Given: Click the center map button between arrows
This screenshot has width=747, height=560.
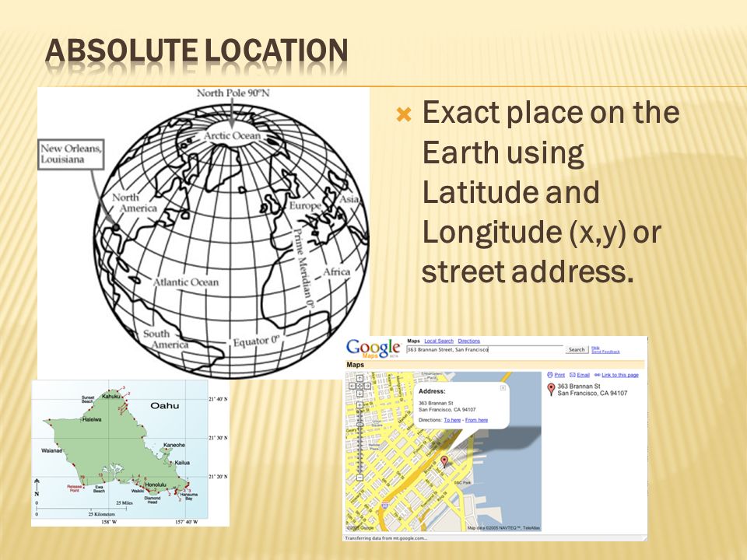Looking at the screenshot, I should tap(359, 387).
